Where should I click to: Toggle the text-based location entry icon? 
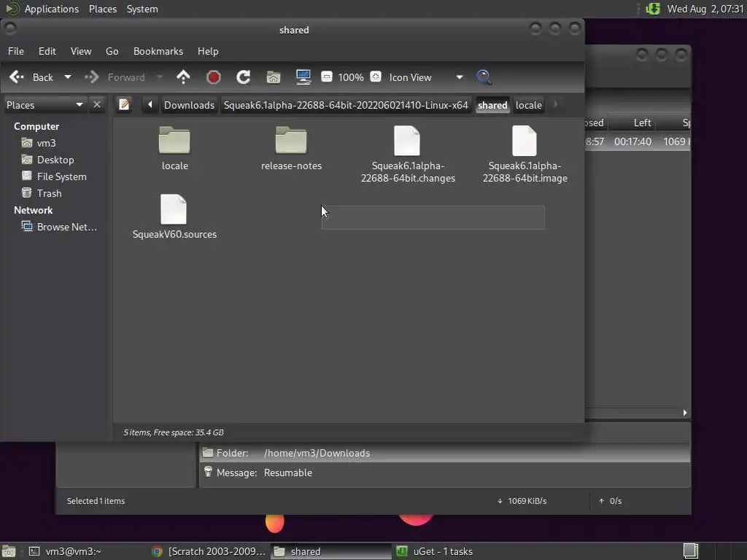(124, 105)
